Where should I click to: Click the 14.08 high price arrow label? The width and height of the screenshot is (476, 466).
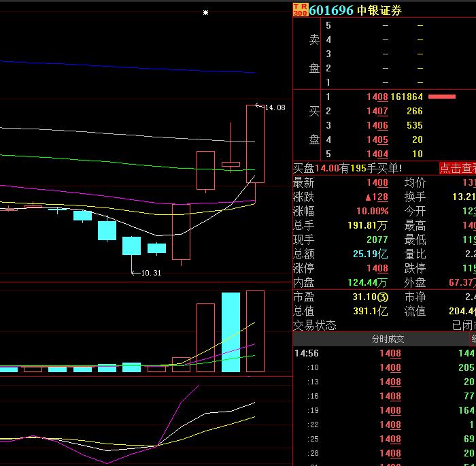coord(271,107)
